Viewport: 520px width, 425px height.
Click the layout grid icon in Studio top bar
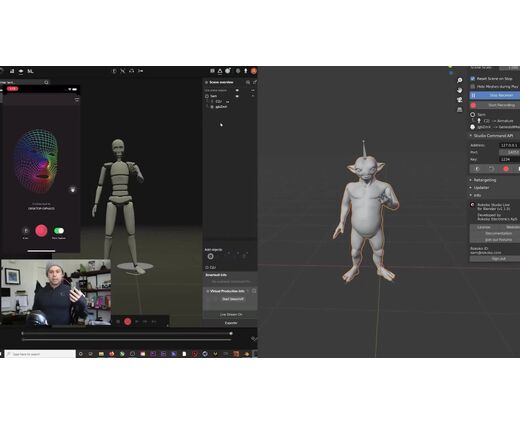tap(212, 71)
